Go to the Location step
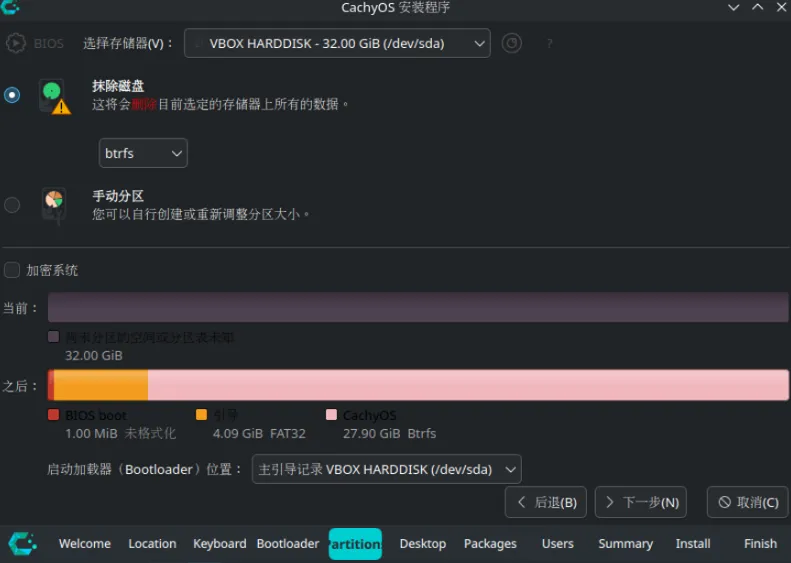 (152, 544)
